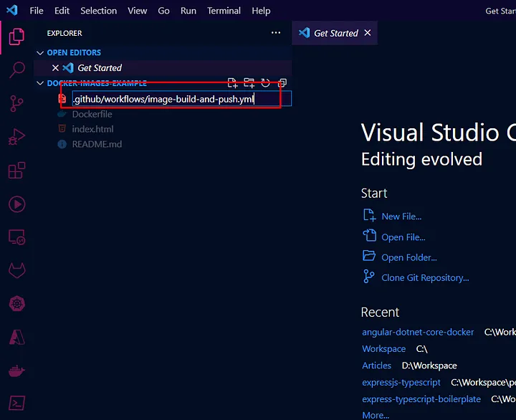Click the new file name input field
The image size is (516, 420).
(x=181, y=99)
